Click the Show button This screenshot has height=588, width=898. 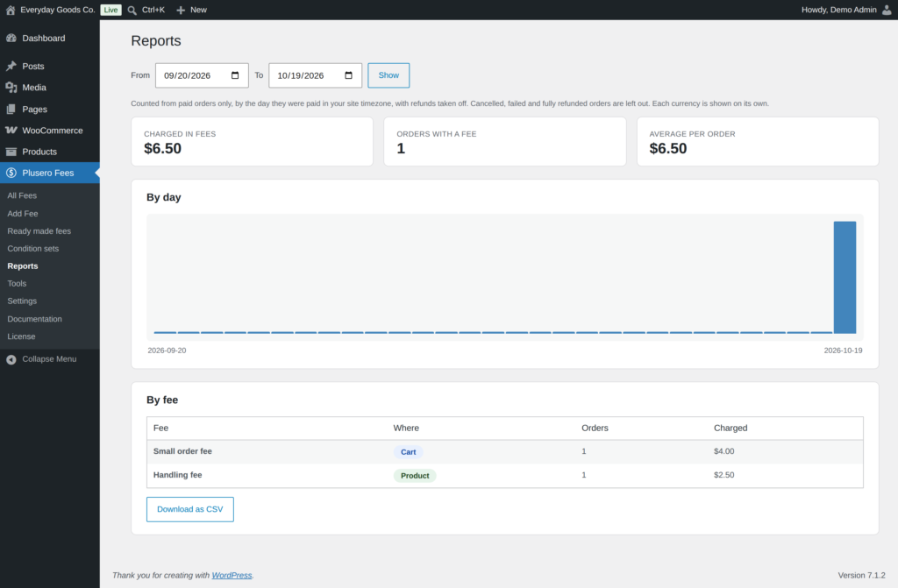388,75
